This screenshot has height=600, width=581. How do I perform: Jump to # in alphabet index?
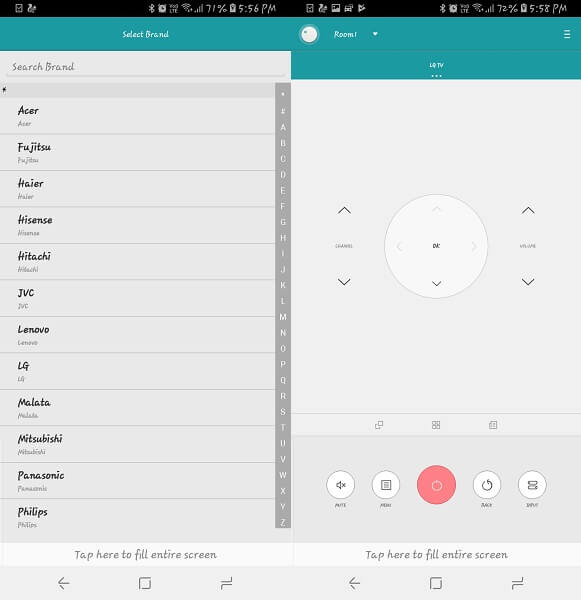pos(283,111)
